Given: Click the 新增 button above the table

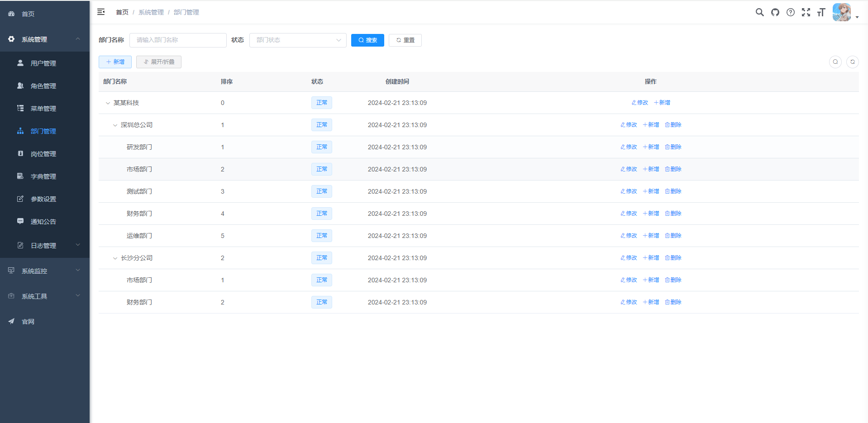Looking at the screenshot, I should point(115,62).
